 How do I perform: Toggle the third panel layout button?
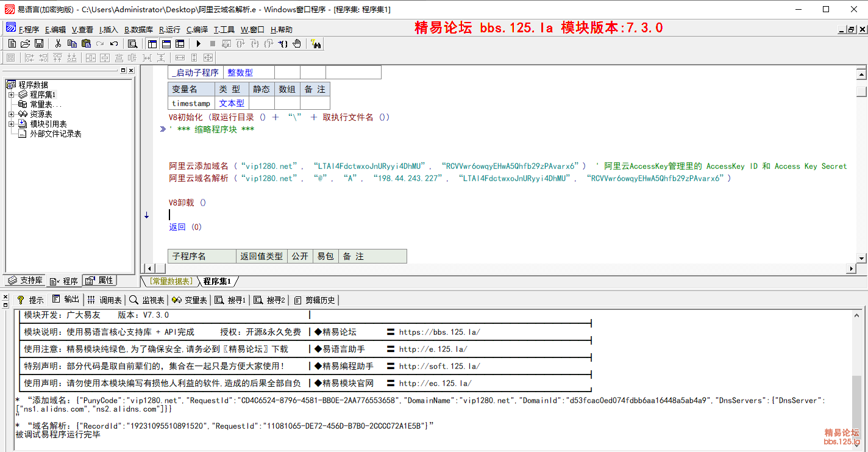click(180, 43)
